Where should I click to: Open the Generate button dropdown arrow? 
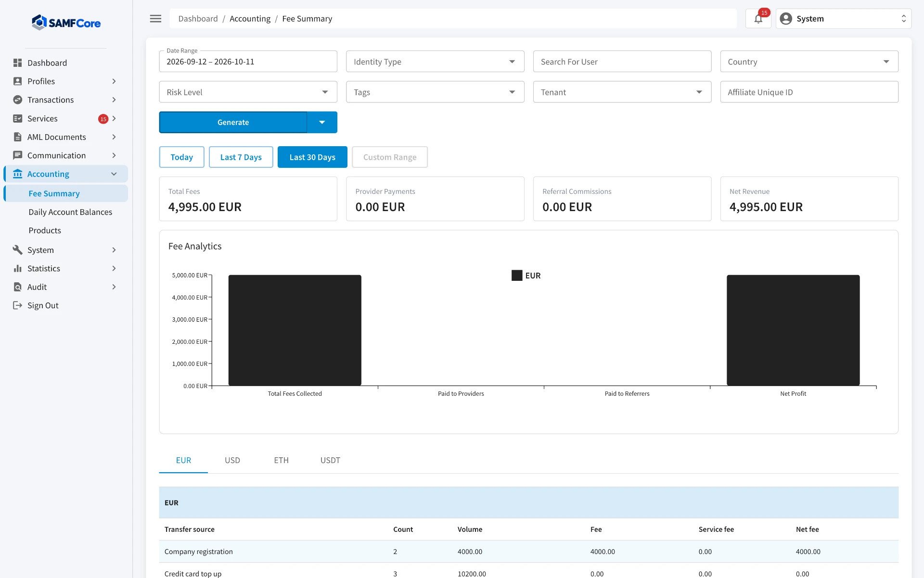[322, 122]
